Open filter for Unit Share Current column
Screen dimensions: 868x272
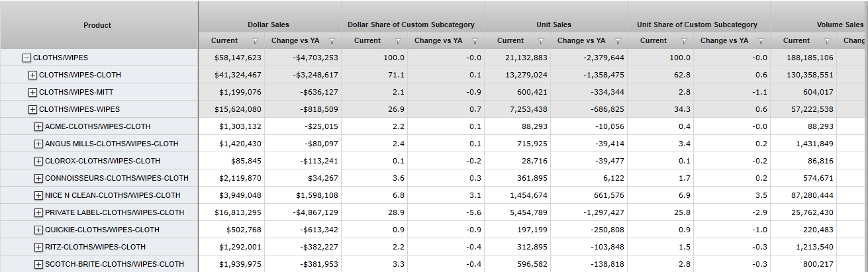(684, 41)
